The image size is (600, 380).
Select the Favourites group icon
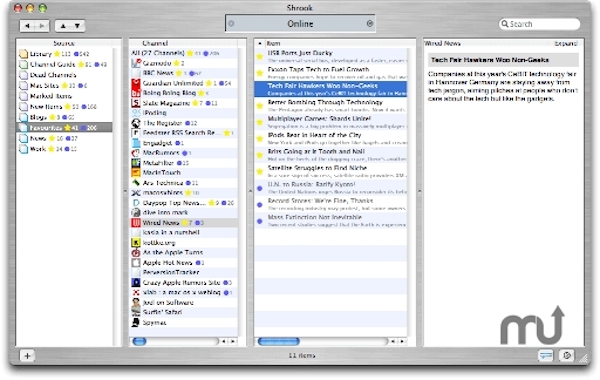23,127
